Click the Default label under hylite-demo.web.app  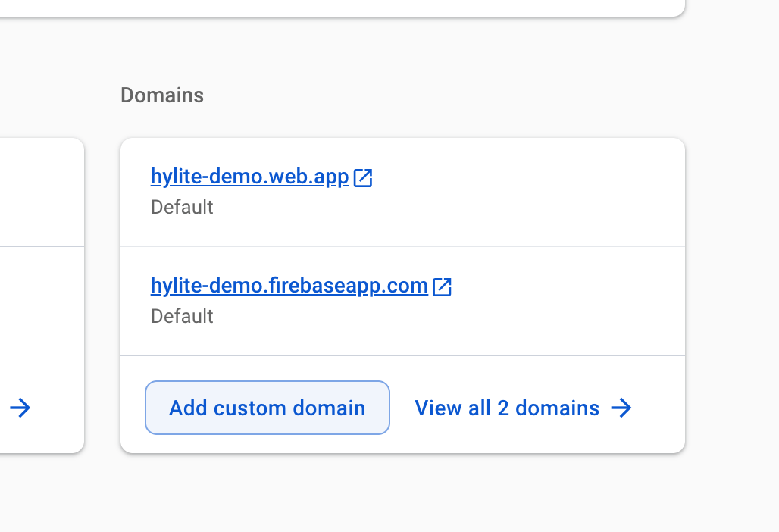(x=182, y=207)
